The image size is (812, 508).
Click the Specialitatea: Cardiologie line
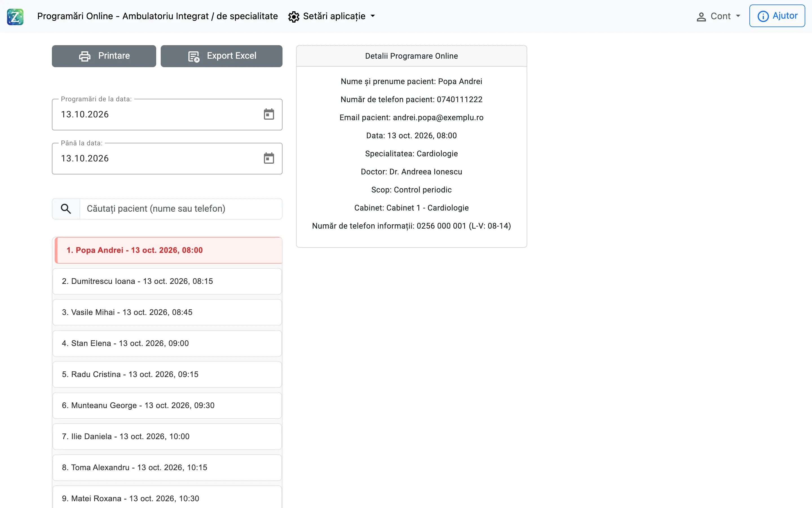coord(411,154)
